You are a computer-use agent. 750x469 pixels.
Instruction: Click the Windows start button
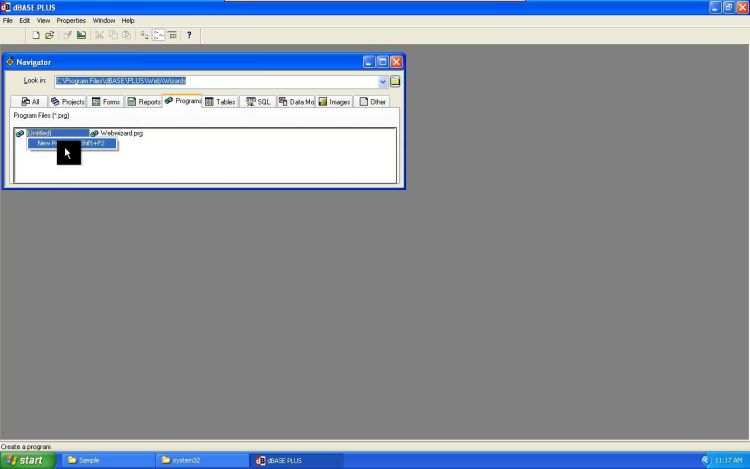pos(28,460)
